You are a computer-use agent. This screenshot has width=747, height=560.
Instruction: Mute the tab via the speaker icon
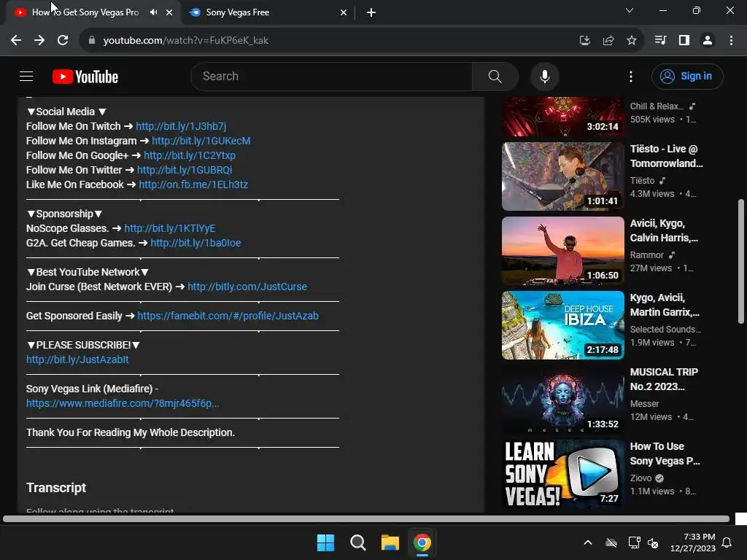tap(153, 12)
